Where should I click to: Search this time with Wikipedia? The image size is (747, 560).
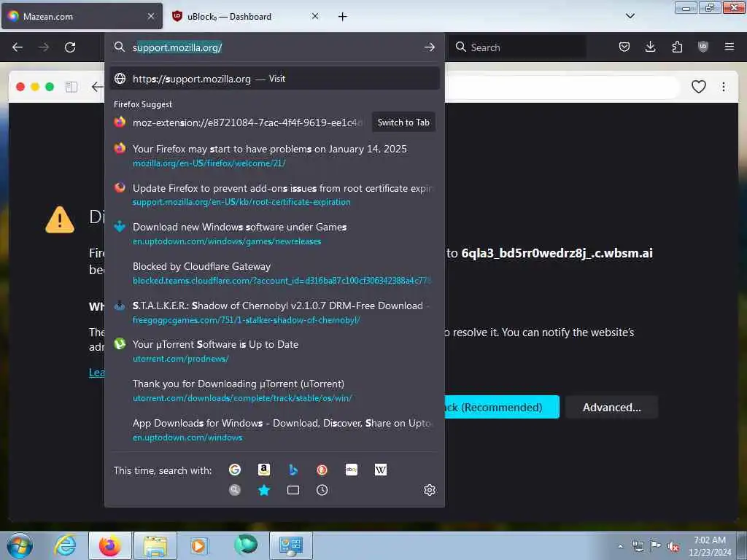click(x=380, y=470)
